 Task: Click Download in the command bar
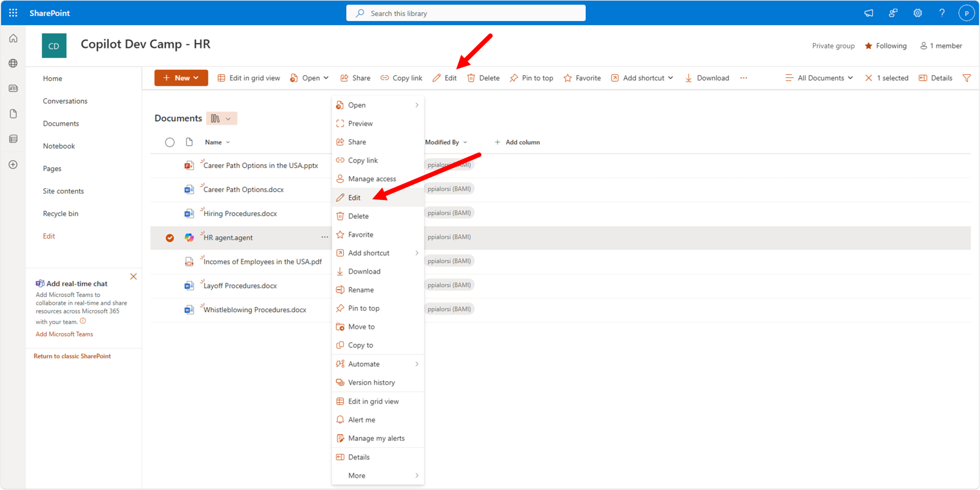[x=707, y=78]
